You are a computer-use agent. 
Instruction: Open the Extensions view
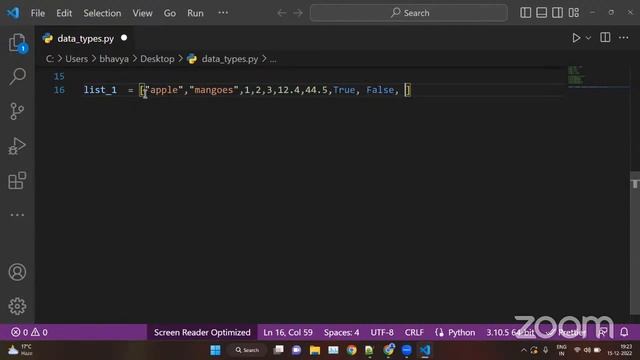[17, 180]
